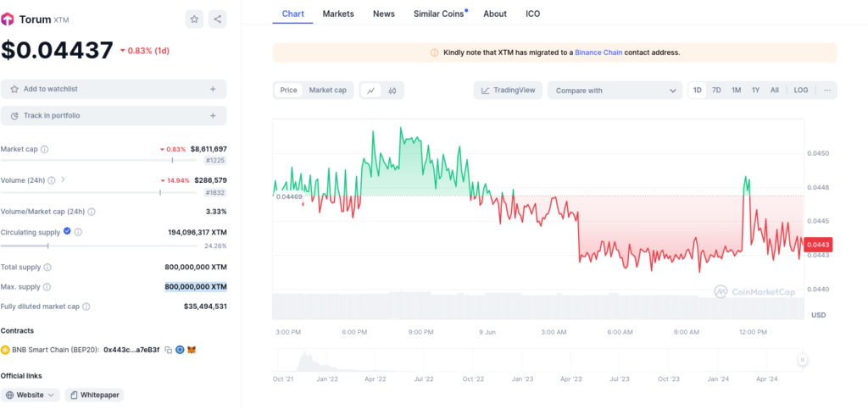Toggle LOG scale on chart

click(x=801, y=90)
